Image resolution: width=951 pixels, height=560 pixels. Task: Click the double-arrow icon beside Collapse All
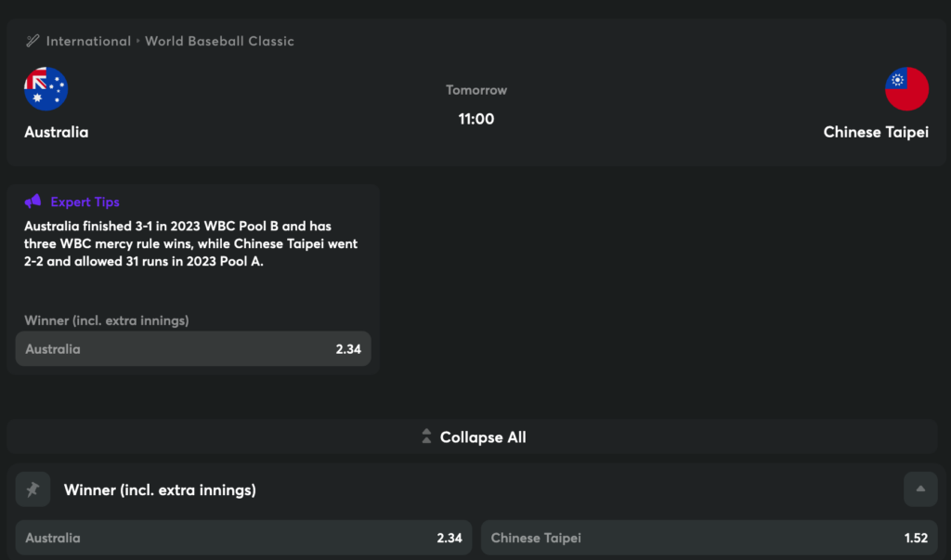426,436
